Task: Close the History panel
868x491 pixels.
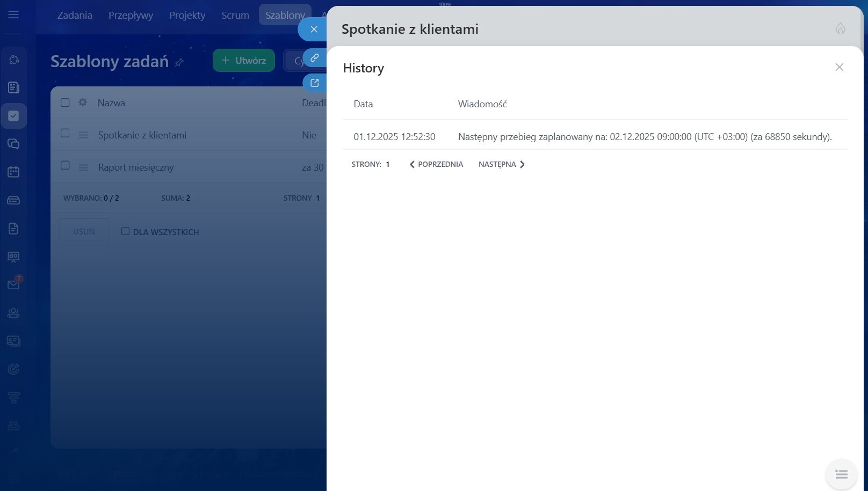Action: coord(840,67)
